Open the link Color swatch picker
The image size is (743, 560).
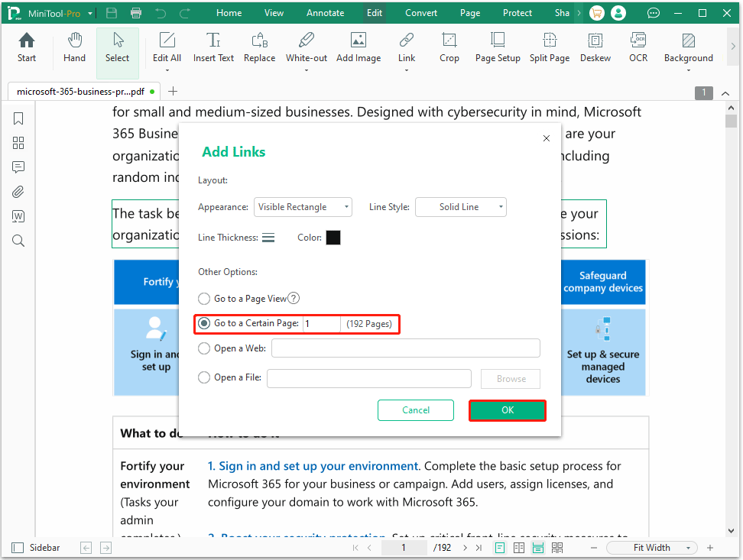click(333, 237)
